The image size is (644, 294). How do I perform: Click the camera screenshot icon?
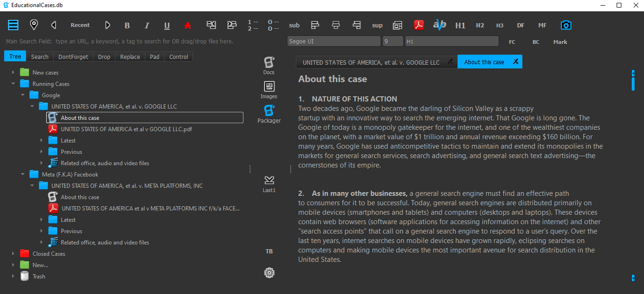(566, 25)
